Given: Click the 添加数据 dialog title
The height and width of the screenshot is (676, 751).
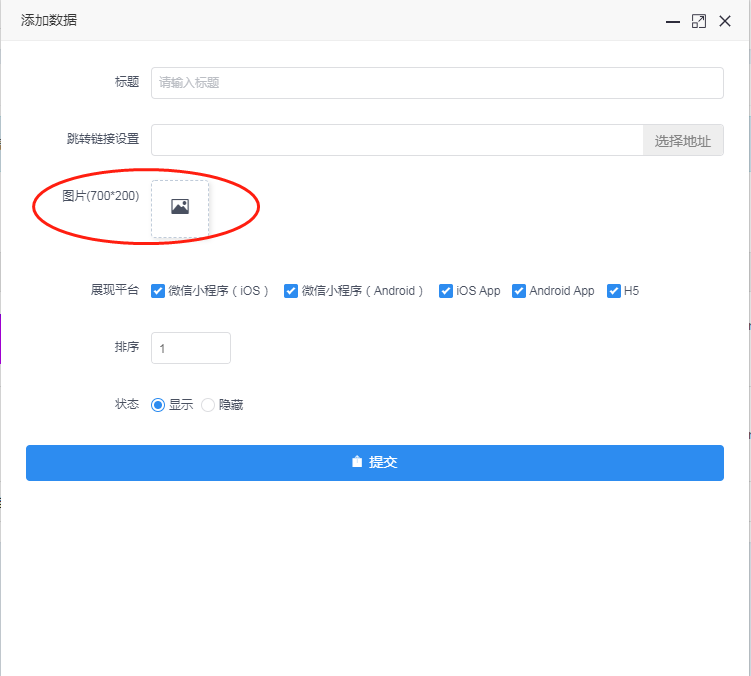Looking at the screenshot, I should pyautogui.click(x=49, y=20).
